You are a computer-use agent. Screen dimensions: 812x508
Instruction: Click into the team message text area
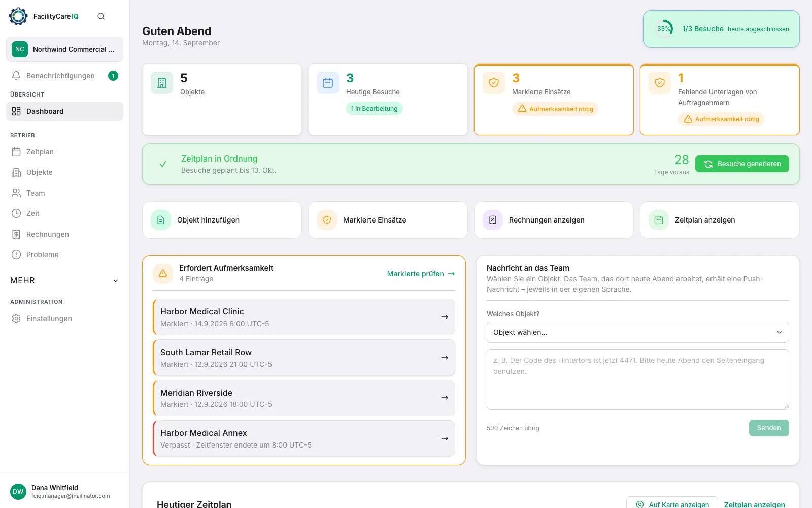pos(637,379)
